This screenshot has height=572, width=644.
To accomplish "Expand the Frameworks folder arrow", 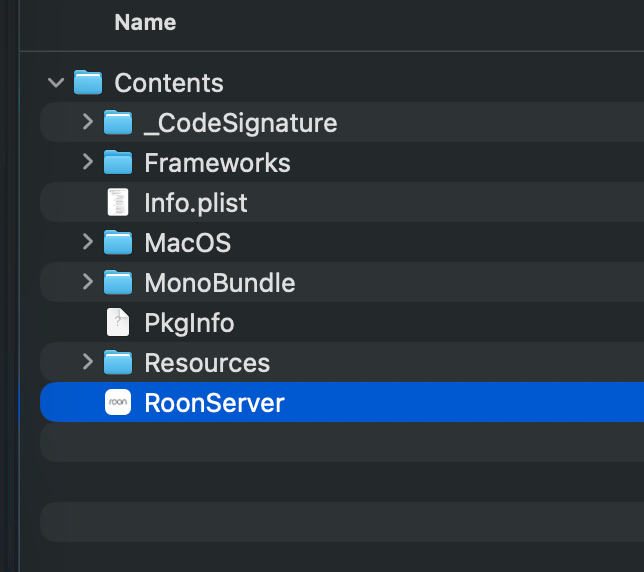I will click(87, 162).
